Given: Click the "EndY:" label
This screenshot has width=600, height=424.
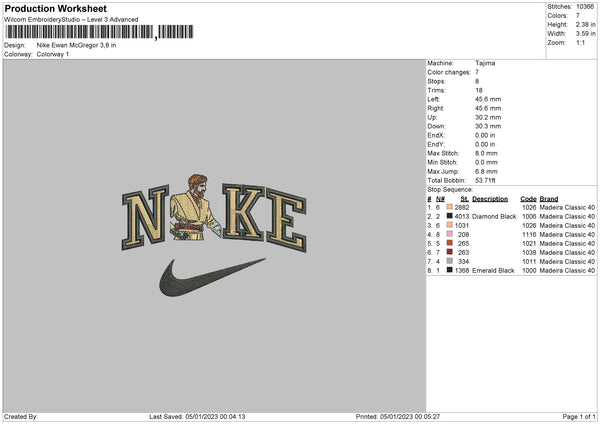Looking at the screenshot, I should pos(436,144).
